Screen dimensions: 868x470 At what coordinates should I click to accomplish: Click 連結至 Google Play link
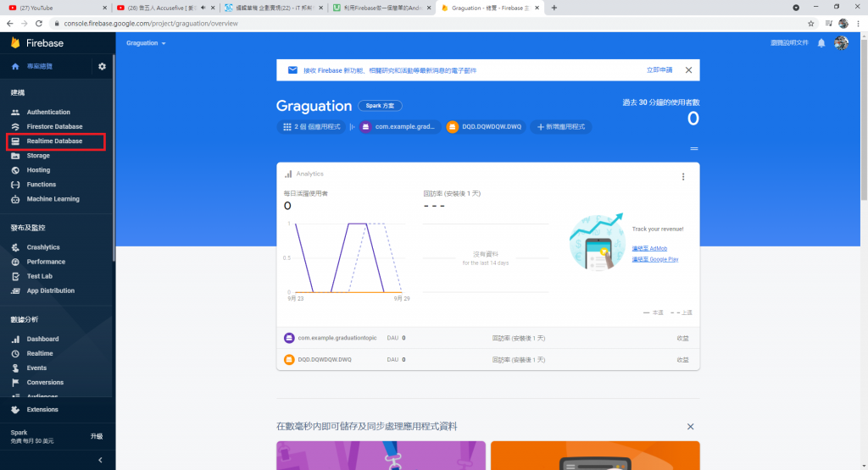pyautogui.click(x=655, y=259)
